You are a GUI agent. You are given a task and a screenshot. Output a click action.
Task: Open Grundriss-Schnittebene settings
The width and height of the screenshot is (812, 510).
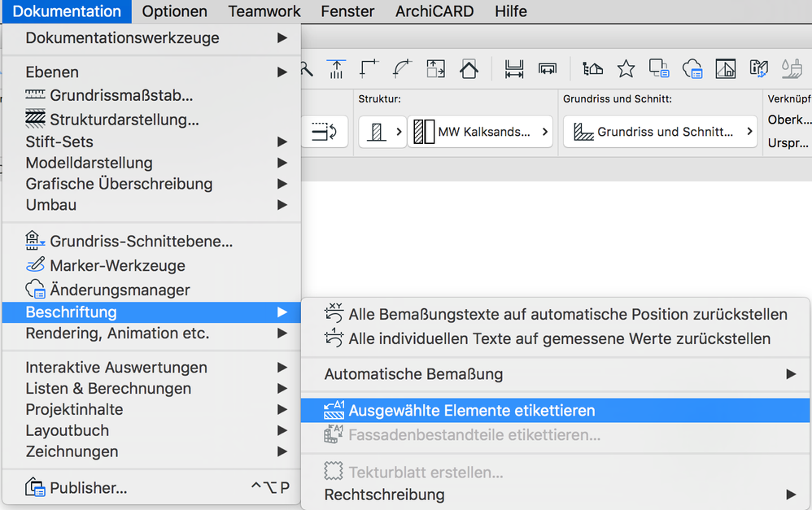coord(151,242)
